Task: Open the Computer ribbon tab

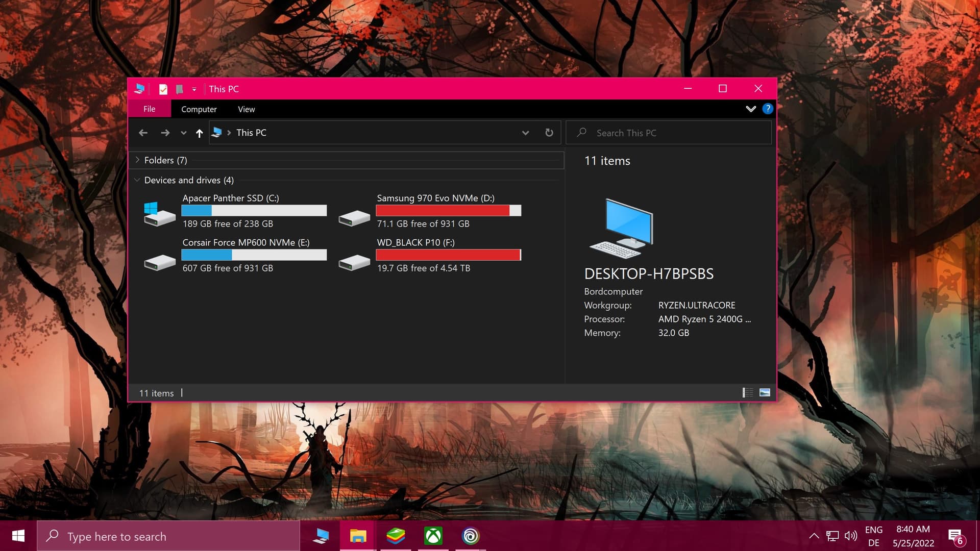Action: [199, 109]
